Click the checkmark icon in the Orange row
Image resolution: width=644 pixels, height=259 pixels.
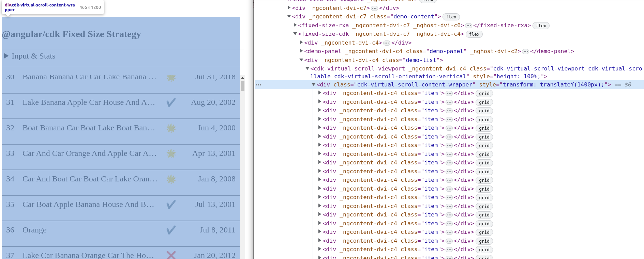[x=171, y=230]
